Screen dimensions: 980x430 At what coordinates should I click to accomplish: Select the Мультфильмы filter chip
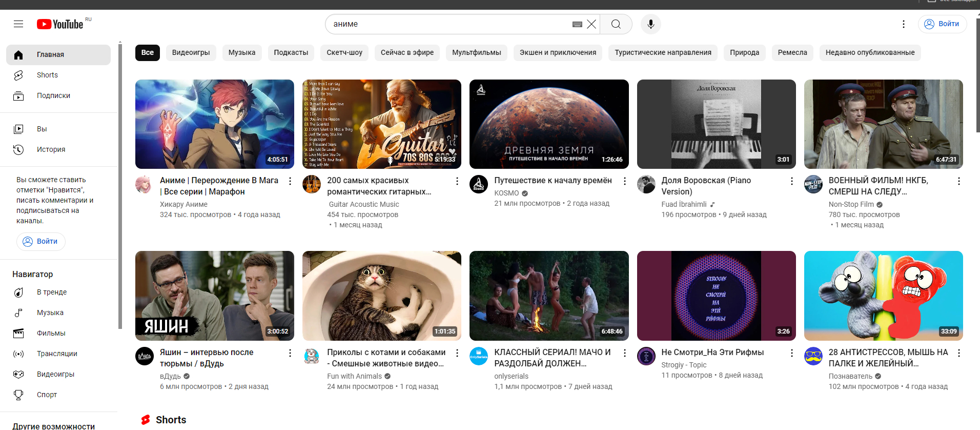pyautogui.click(x=476, y=52)
